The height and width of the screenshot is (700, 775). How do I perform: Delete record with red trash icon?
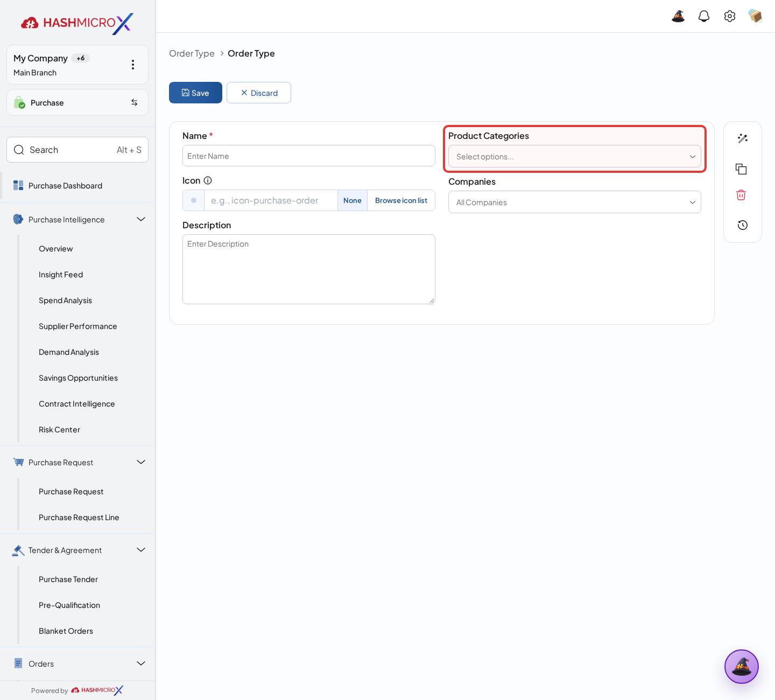[741, 195]
